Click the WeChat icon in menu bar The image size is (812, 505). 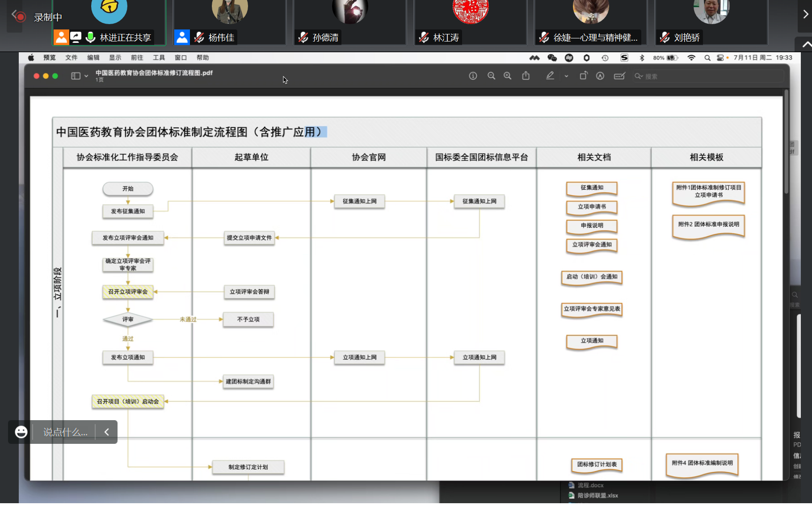(552, 58)
